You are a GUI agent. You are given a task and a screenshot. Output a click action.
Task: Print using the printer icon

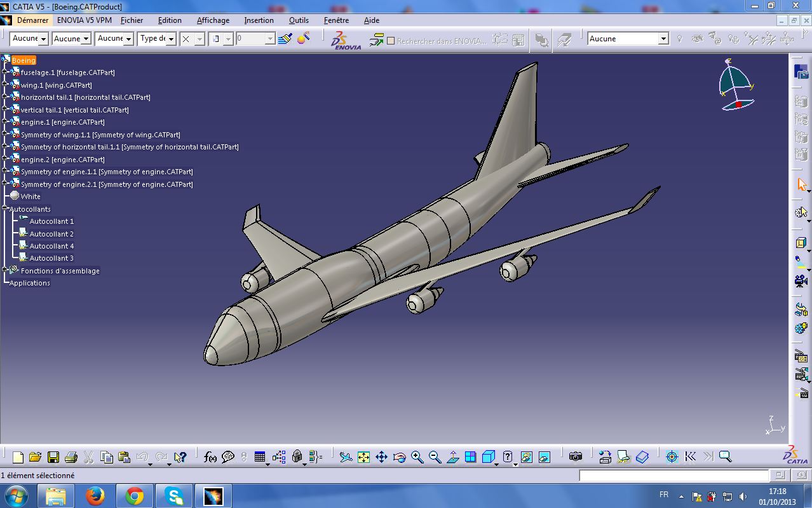(71, 457)
